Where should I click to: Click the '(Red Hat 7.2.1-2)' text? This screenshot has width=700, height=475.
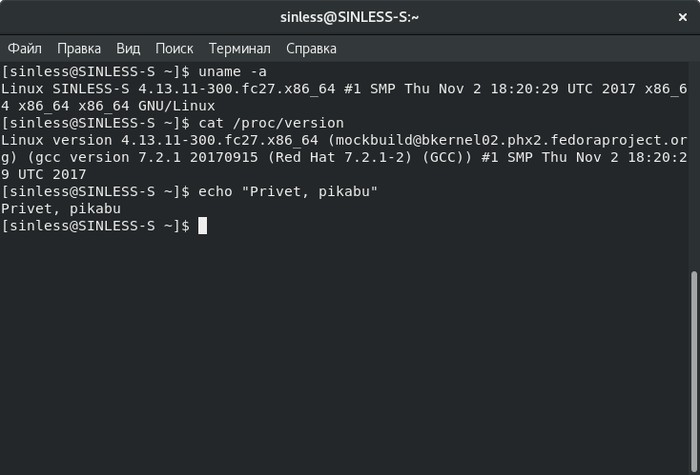(x=340, y=157)
